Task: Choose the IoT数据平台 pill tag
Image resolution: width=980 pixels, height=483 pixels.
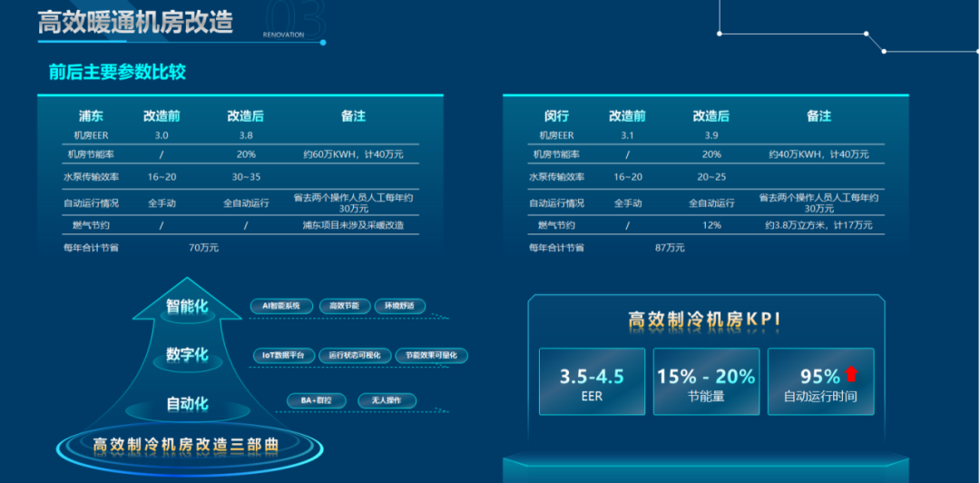Action: click(284, 355)
